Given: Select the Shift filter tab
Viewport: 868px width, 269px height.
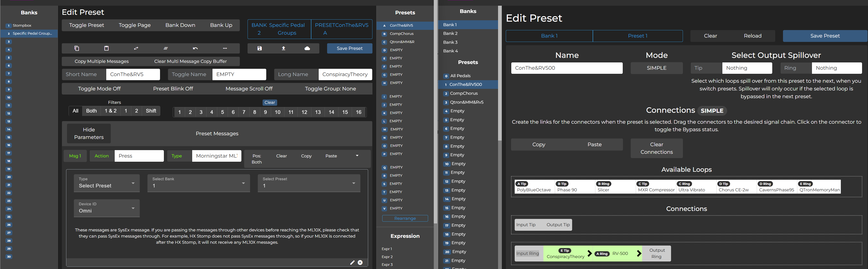Looking at the screenshot, I should point(151,111).
